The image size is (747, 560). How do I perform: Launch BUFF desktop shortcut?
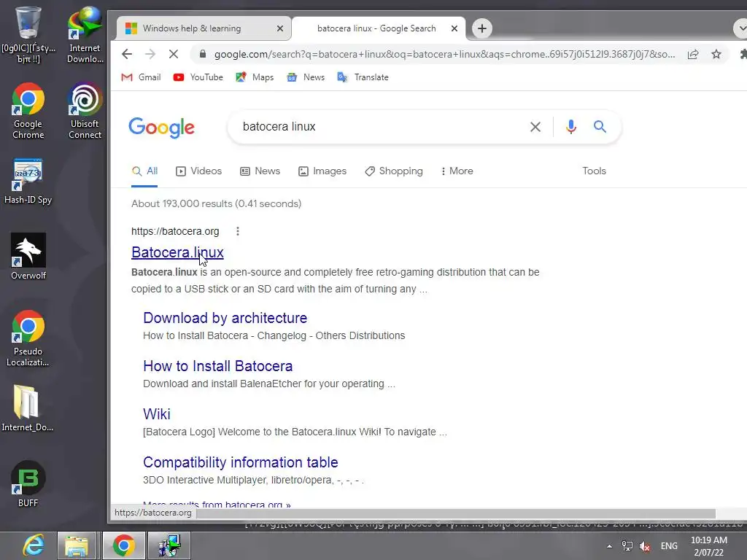click(x=28, y=484)
